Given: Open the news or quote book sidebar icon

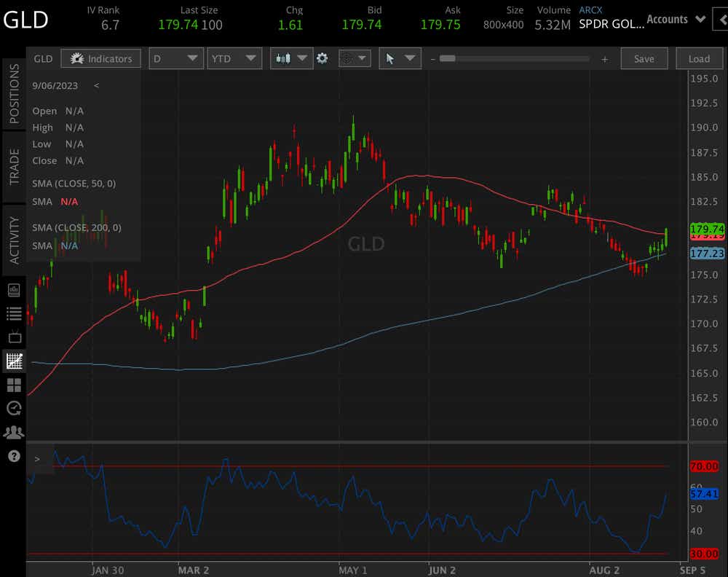Looking at the screenshot, I should [15, 291].
